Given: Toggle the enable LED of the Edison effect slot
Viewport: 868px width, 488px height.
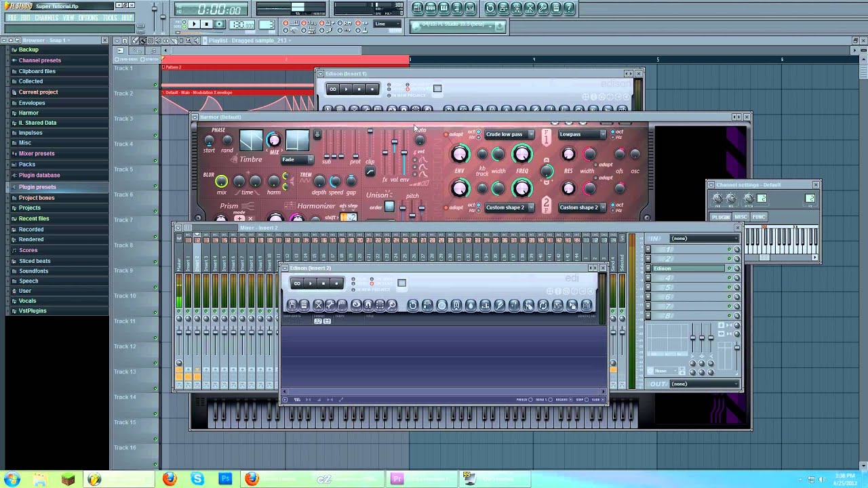Looking at the screenshot, I should 730,268.
